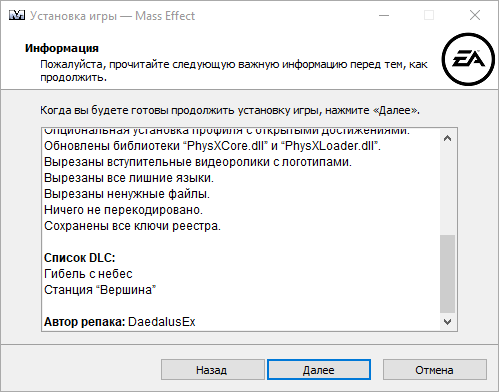
Task: Click the line "Вырезаны все лишние языки."
Action: [129, 178]
